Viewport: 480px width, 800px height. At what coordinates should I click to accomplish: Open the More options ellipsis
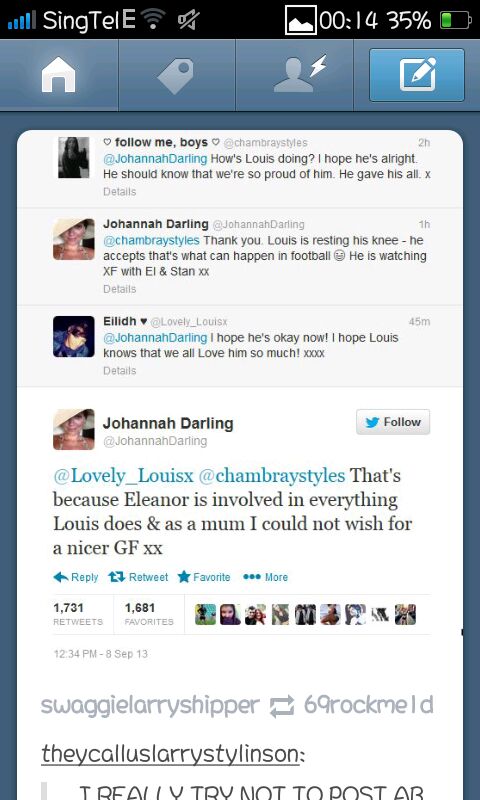tap(252, 577)
